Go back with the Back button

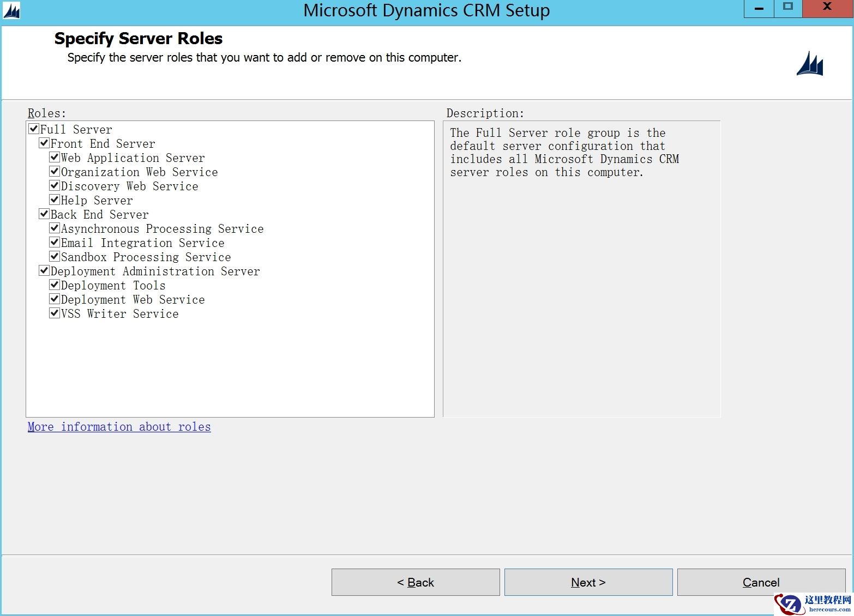(x=416, y=582)
